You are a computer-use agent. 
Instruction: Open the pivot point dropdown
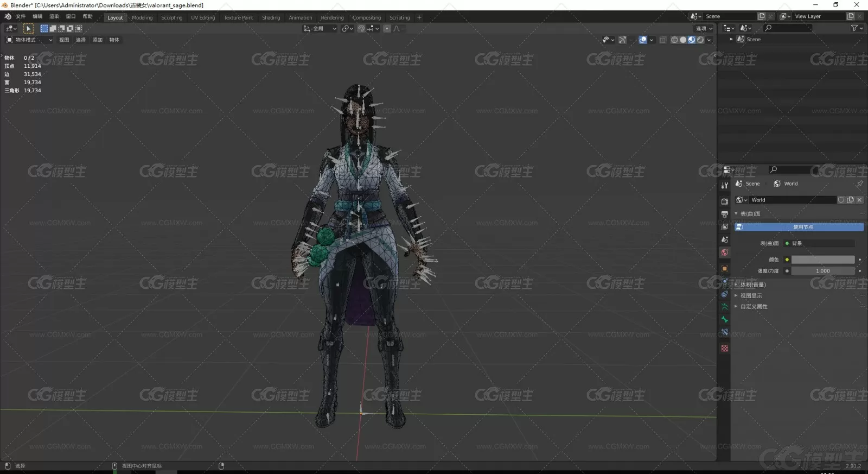[347, 28]
